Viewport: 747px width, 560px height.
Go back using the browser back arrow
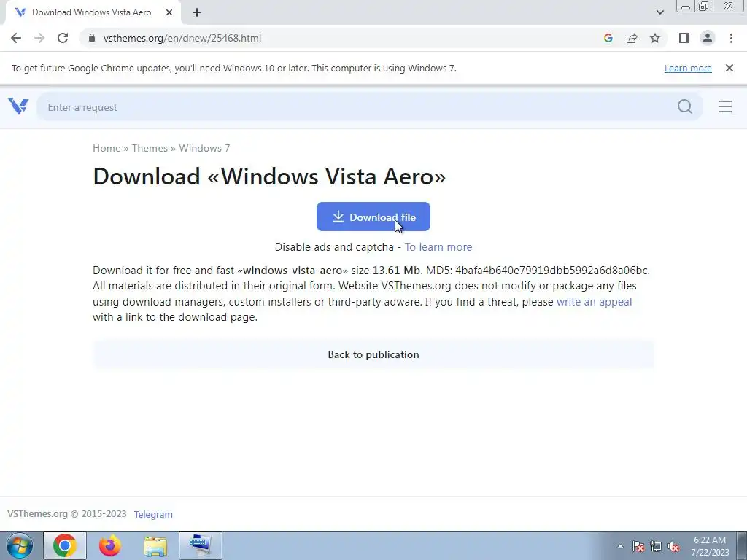pyautogui.click(x=16, y=38)
